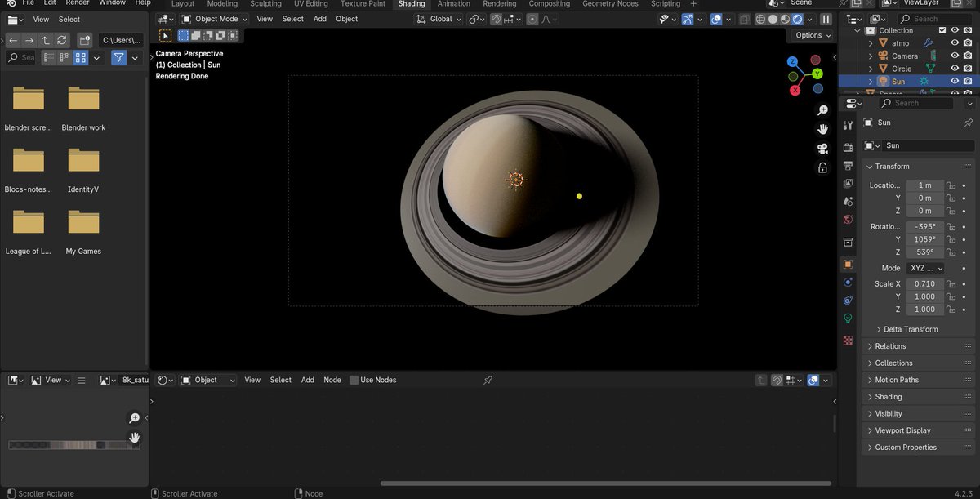Screen dimensions: 980x499
Task: Toggle the camera view gizmo
Action: pos(822,149)
